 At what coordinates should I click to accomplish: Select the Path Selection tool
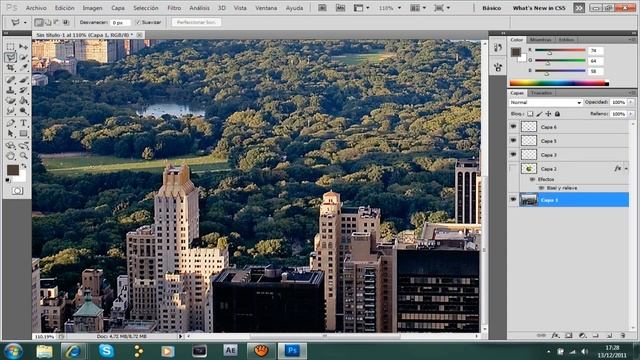click(11, 133)
